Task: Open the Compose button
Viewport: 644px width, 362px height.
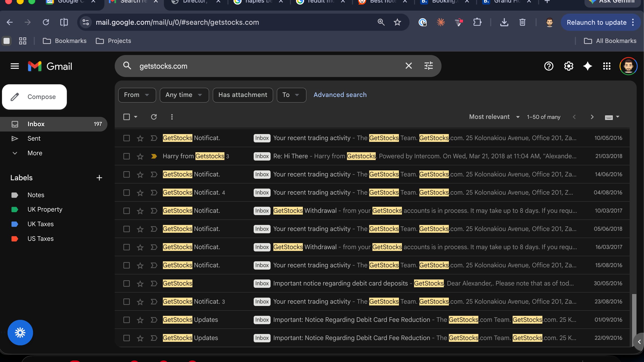Action: 34,97
